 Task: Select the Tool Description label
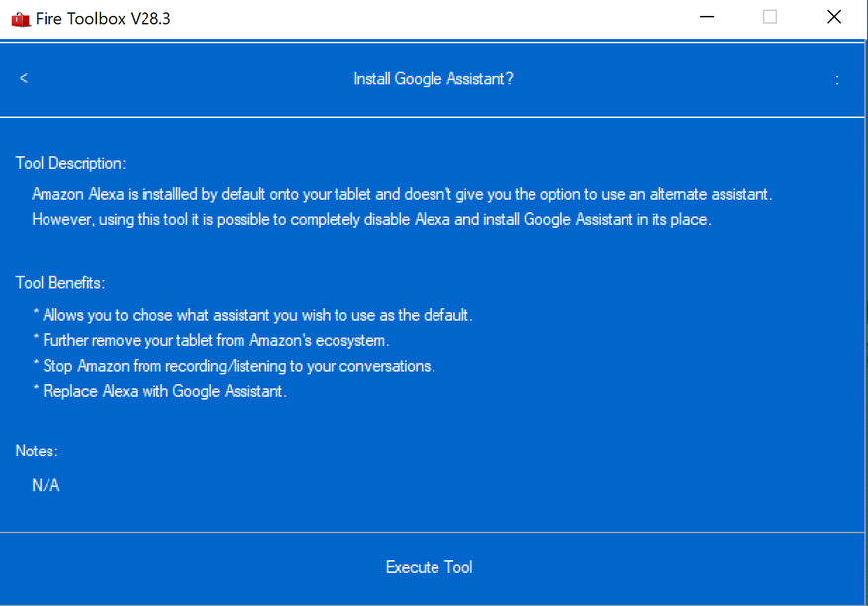70,163
